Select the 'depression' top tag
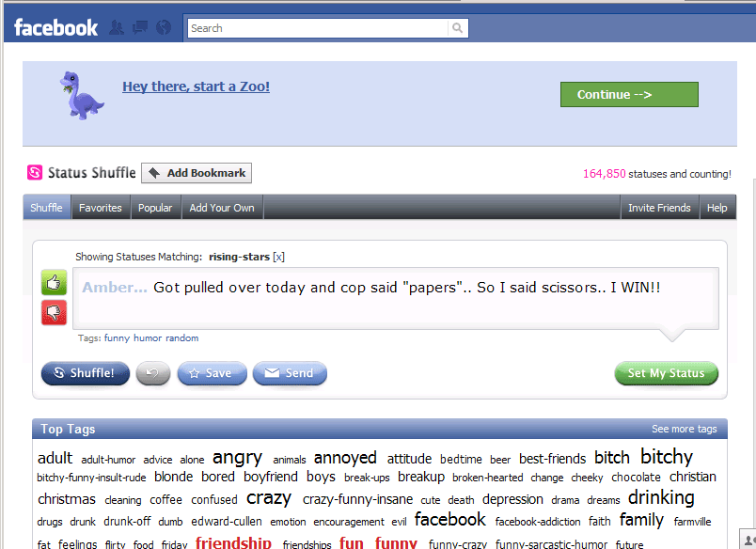Image resolution: width=756 pixels, height=549 pixels. point(512,499)
